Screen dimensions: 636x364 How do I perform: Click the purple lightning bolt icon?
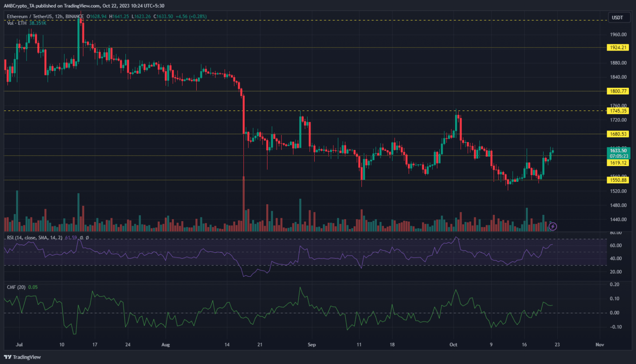click(x=552, y=226)
